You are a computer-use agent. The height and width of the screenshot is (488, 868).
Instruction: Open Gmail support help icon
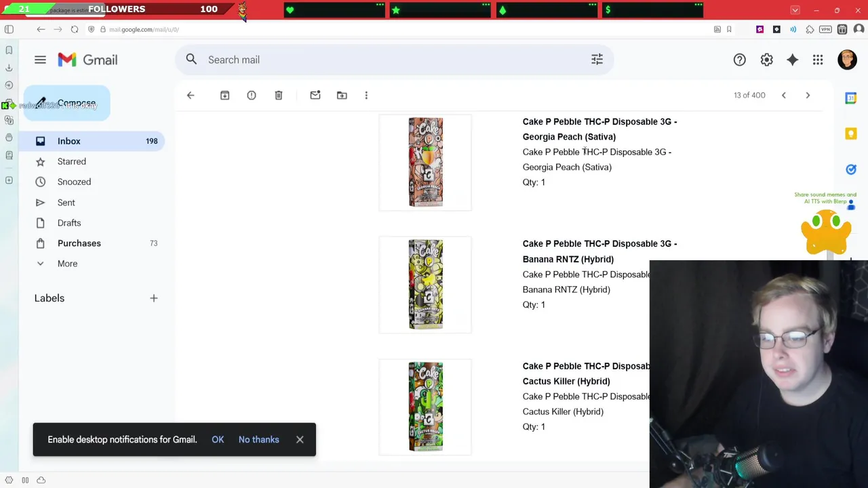tap(739, 60)
